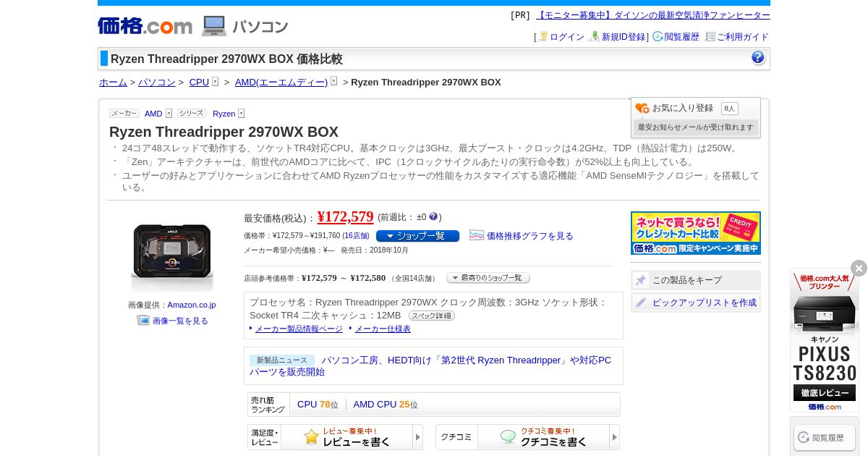The image size is (868, 456).
Task: Open the AMD(エーエムディー) breadcrumb link
Action: 281,82
